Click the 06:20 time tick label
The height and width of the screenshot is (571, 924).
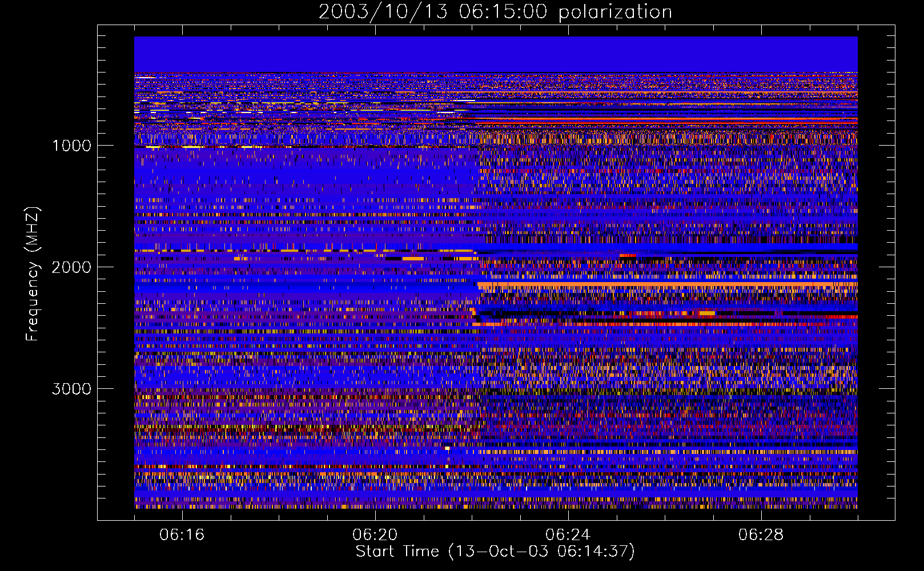click(x=375, y=535)
